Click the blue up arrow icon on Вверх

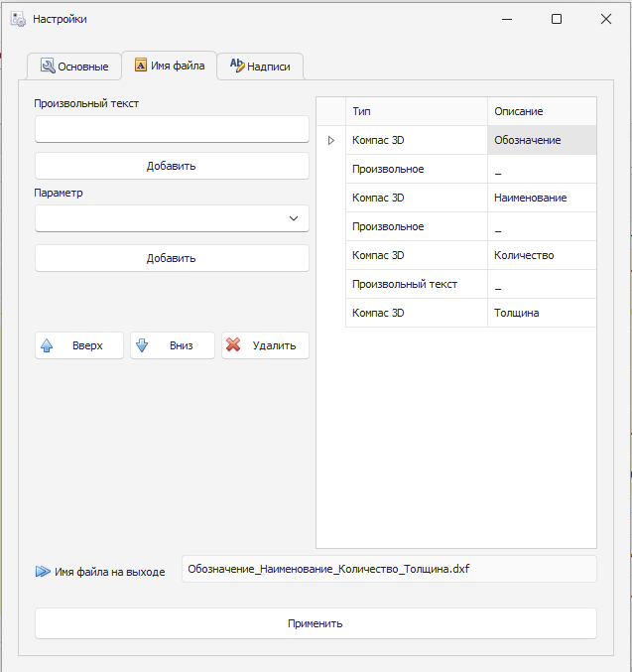click(47, 345)
